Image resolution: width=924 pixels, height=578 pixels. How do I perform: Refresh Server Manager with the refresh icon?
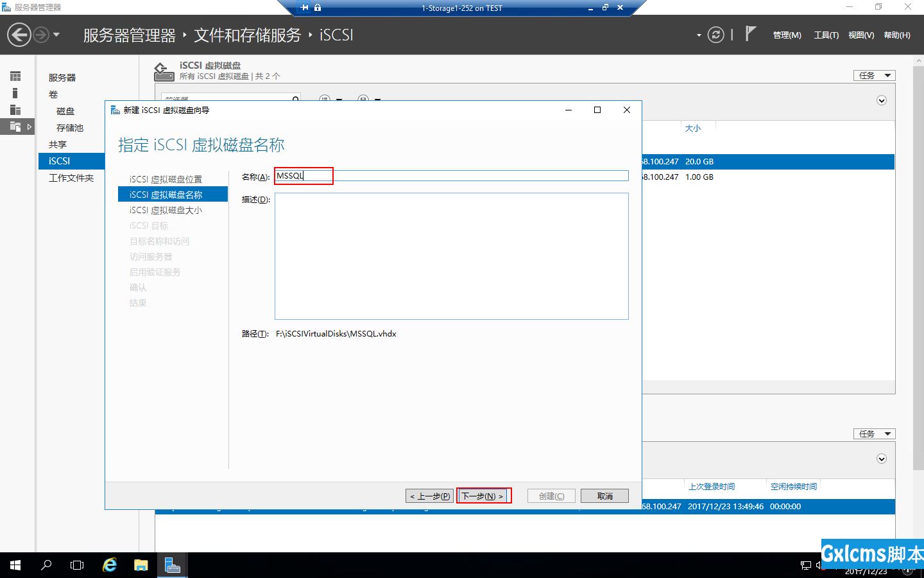click(716, 35)
